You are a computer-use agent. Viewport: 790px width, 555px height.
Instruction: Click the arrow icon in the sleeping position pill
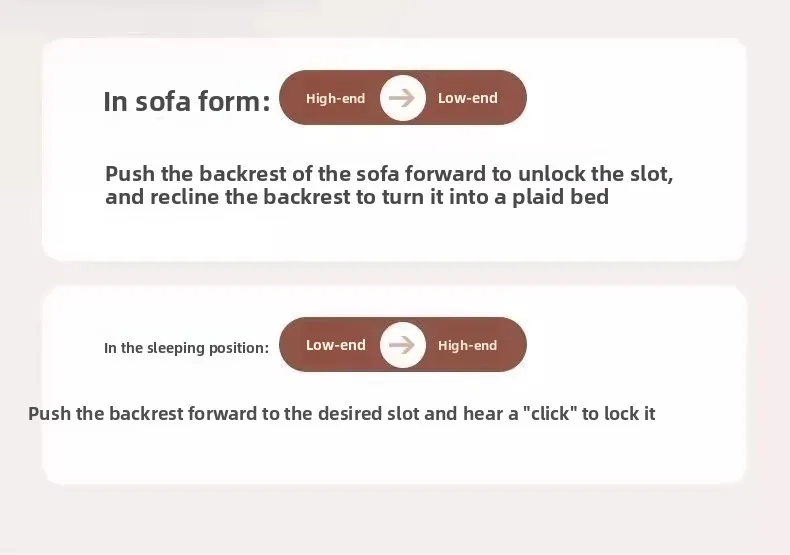(x=403, y=345)
